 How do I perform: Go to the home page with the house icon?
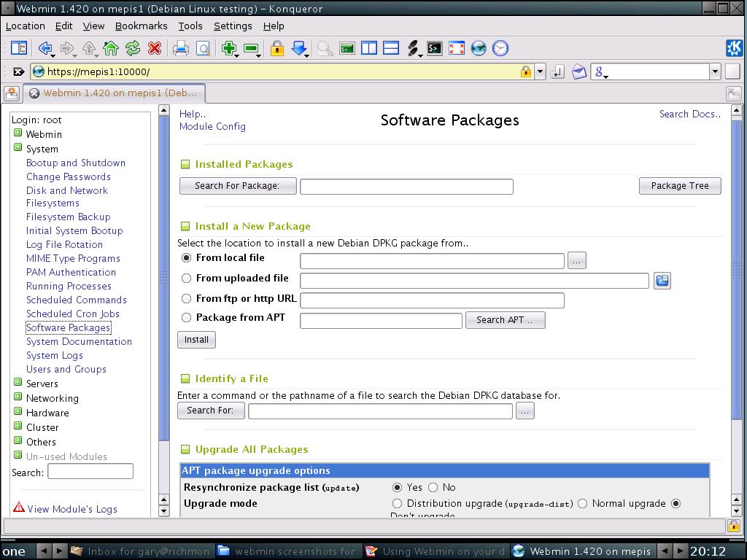coord(111,48)
